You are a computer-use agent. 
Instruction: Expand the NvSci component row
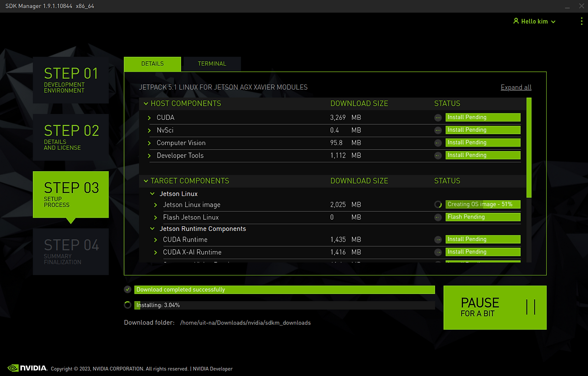coord(149,130)
